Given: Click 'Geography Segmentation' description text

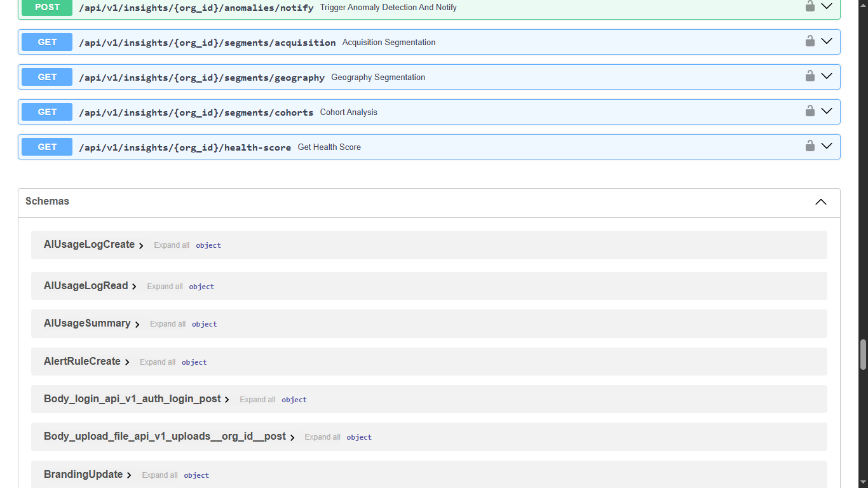Looking at the screenshot, I should click(378, 78).
